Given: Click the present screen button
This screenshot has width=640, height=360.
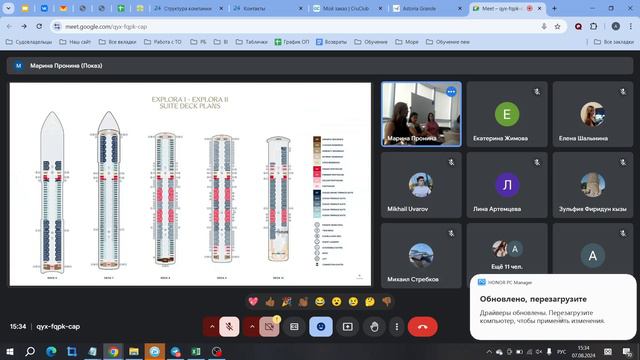Looking at the screenshot, I should click(x=347, y=327).
